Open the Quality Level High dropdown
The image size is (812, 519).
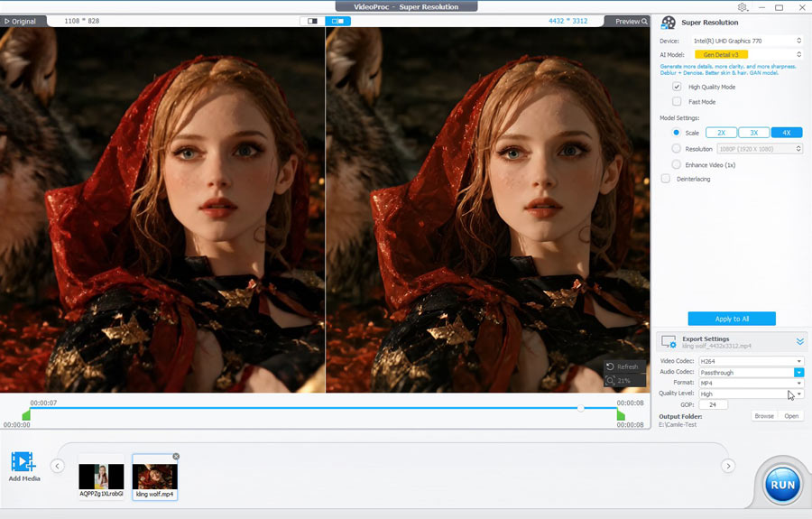pyautogui.click(x=751, y=394)
